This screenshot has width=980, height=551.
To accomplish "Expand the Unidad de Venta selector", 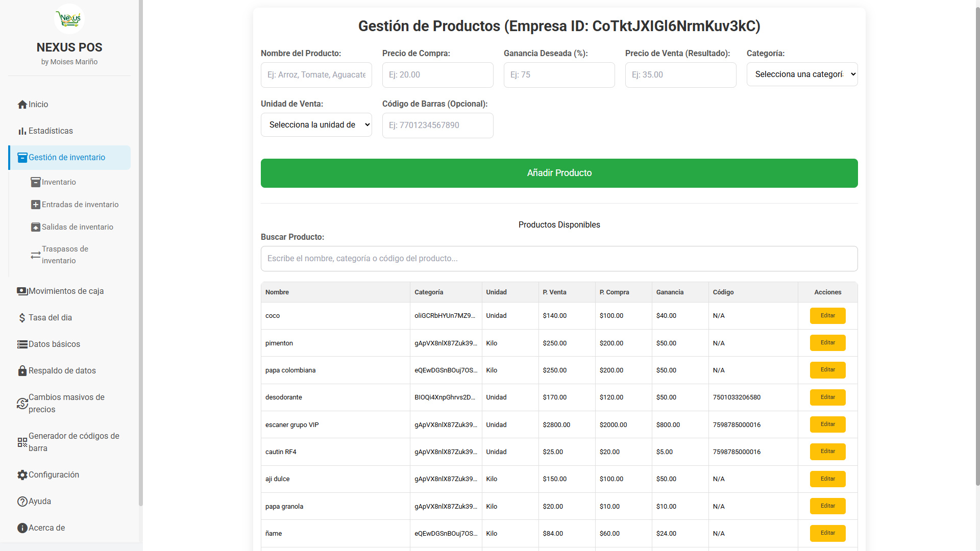I will click(316, 124).
